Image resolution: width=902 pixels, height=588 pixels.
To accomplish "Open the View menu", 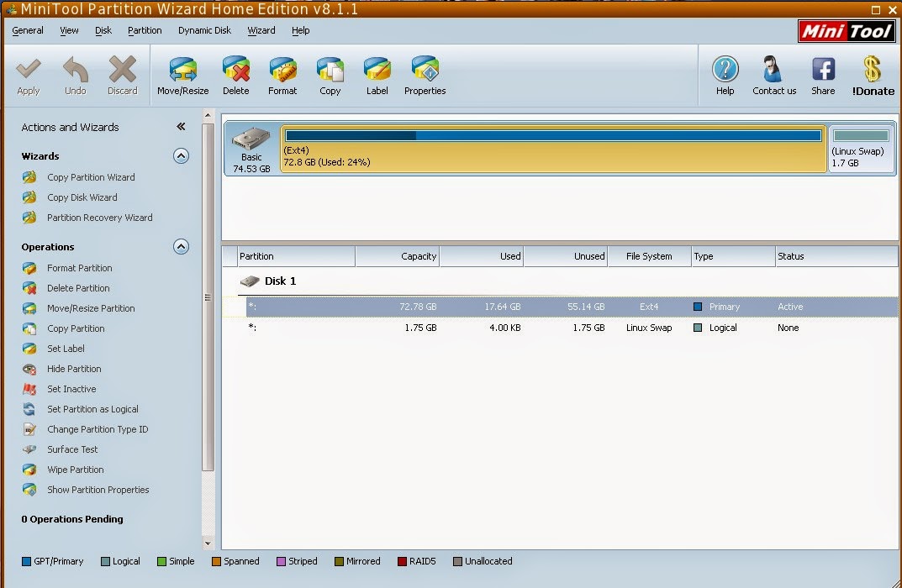I will [69, 30].
